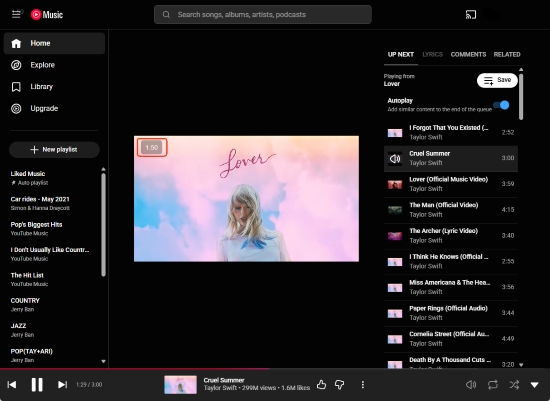This screenshot has width=550, height=401.
Task: Click the 1.50 playback speed badge
Action: 152,147
